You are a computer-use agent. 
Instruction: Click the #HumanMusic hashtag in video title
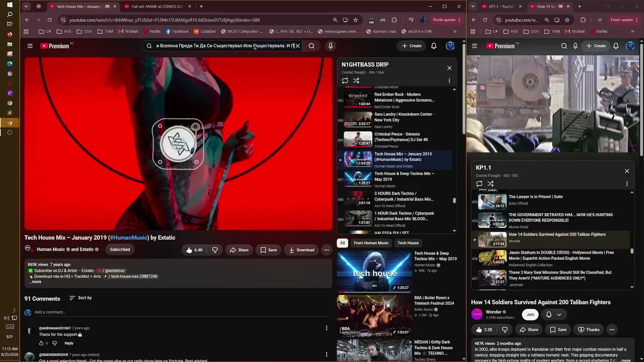129,238
